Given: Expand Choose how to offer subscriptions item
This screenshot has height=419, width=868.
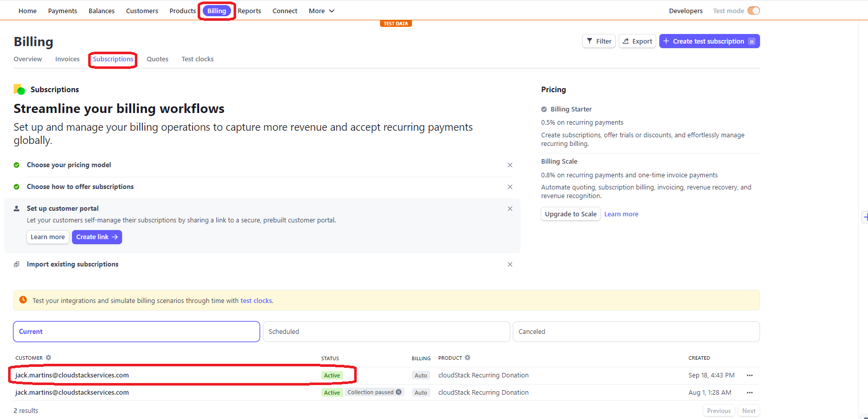Looking at the screenshot, I should pyautogui.click(x=80, y=187).
